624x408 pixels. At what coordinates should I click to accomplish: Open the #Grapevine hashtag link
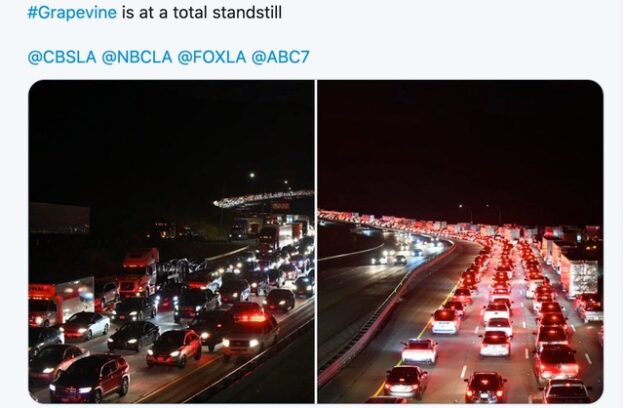[72, 12]
